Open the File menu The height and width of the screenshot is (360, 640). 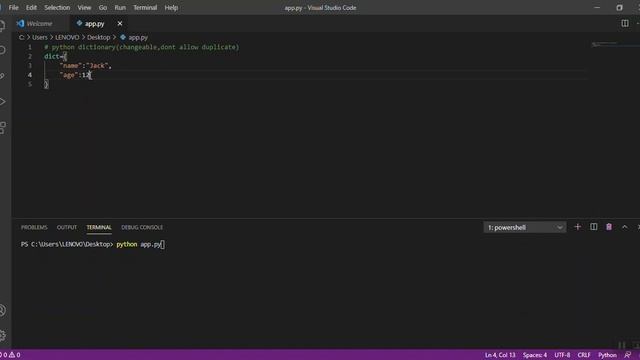13,8
